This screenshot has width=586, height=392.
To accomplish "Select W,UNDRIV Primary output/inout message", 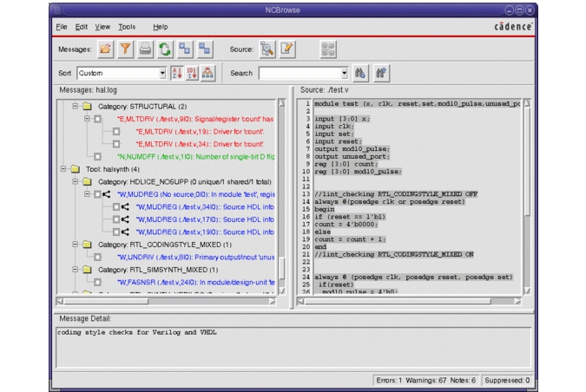I will (196, 258).
